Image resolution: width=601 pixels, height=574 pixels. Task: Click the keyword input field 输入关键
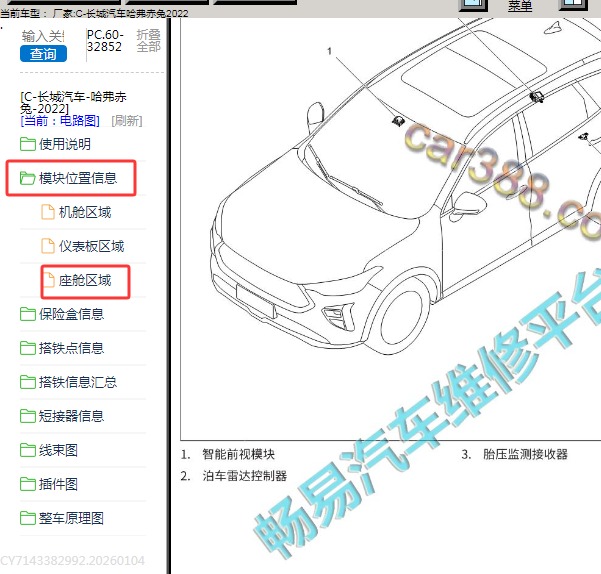[x=43, y=36]
